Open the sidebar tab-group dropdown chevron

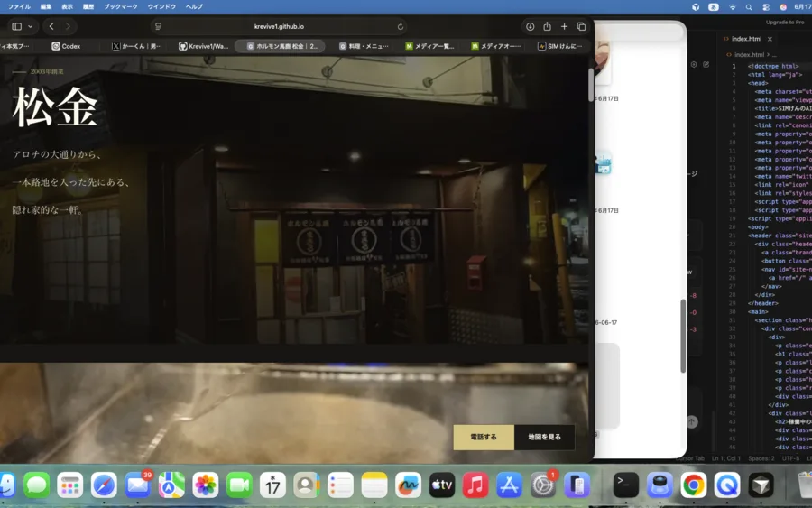coord(31,26)
